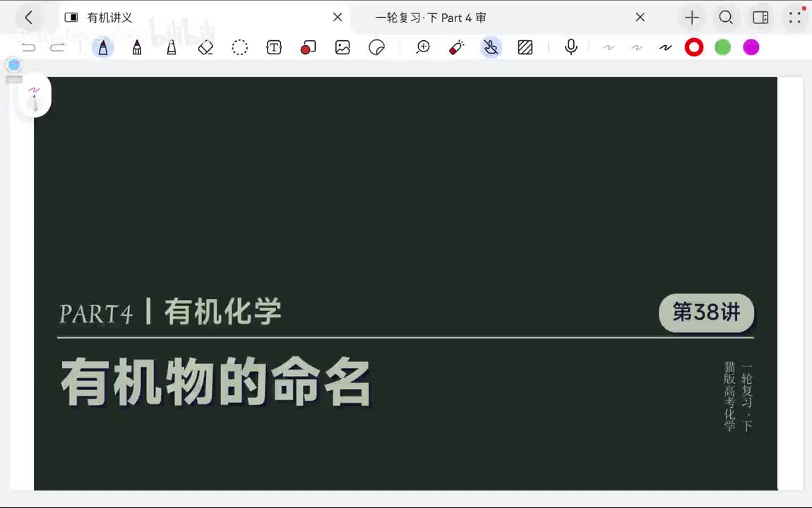
Task: Select the laser pointer tool
Action: click(457, 47)
